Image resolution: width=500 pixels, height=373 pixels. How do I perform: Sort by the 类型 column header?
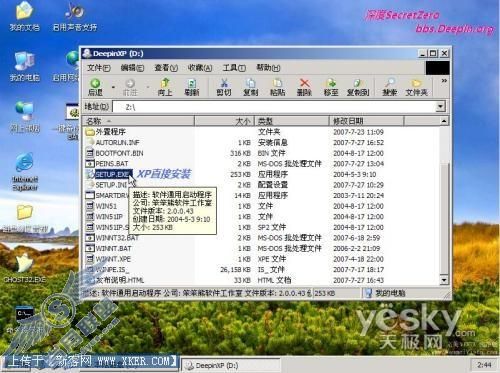point(292,121)
